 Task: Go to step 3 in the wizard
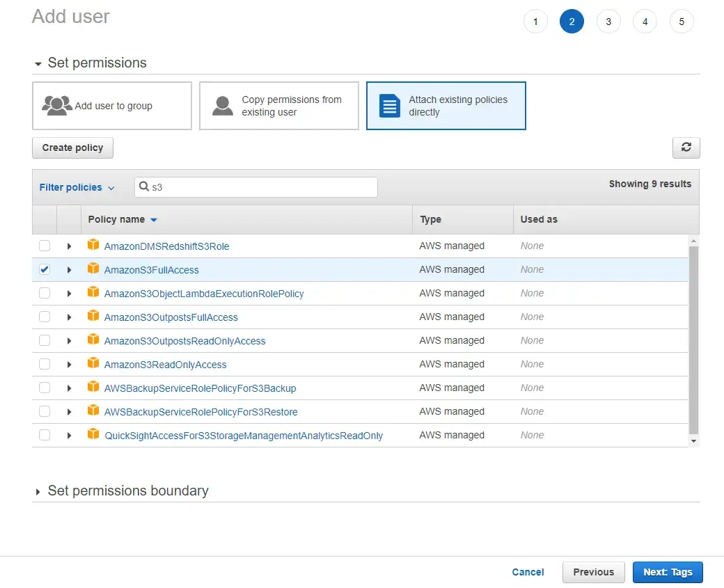pyautogui.click(x=608, y=21)
